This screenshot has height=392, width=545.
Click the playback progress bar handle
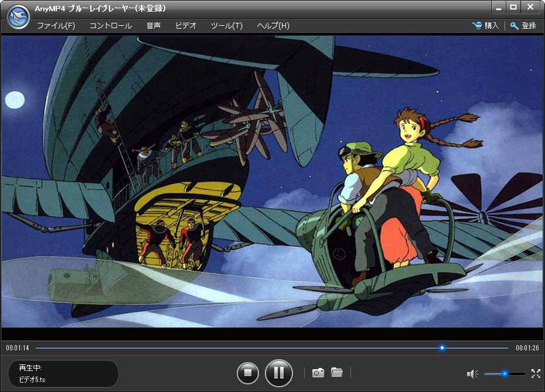(442, 347)
